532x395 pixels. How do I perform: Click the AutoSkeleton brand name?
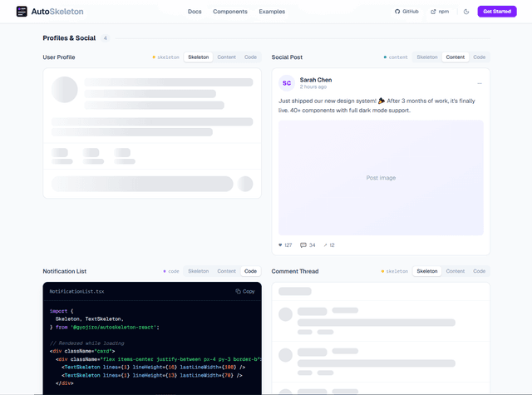57,12
